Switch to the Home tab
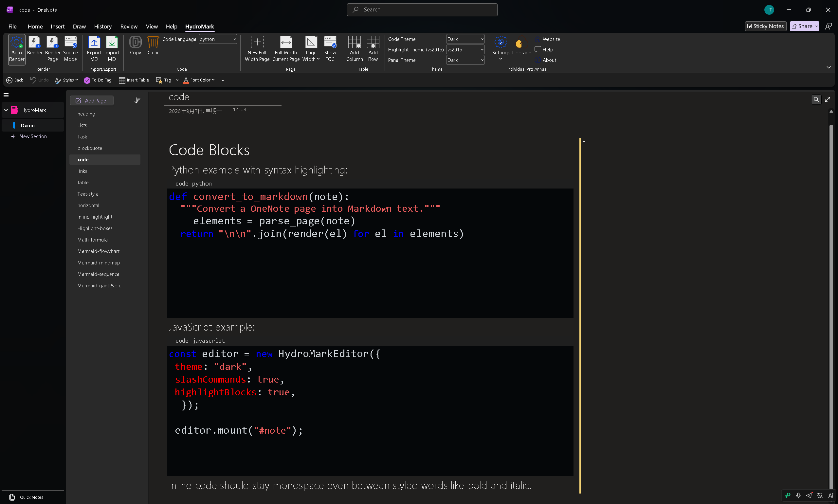Viewport: 838px width, 504px height. point(35,27)
